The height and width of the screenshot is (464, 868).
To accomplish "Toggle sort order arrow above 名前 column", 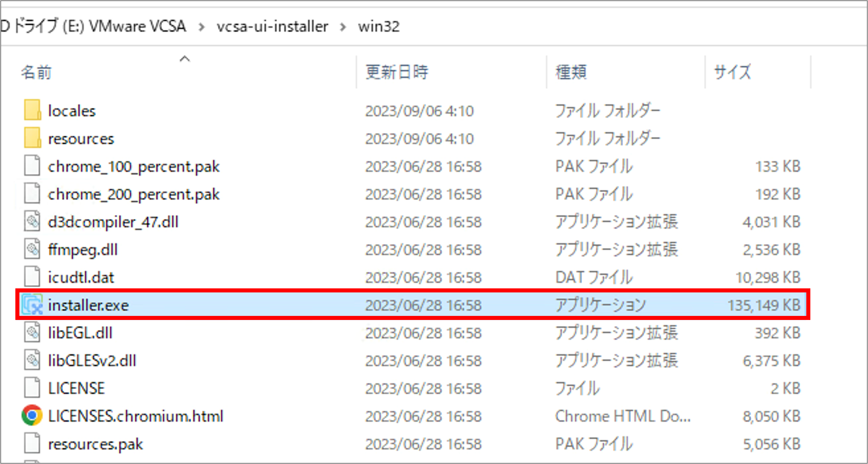I will tap(185, 59).
